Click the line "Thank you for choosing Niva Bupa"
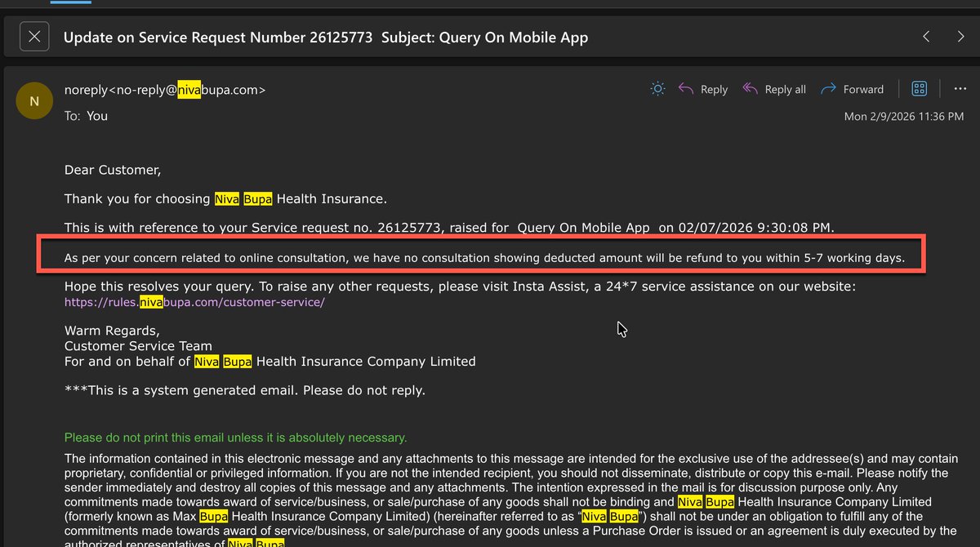980x547 pixels. click(x=225, y=199)
